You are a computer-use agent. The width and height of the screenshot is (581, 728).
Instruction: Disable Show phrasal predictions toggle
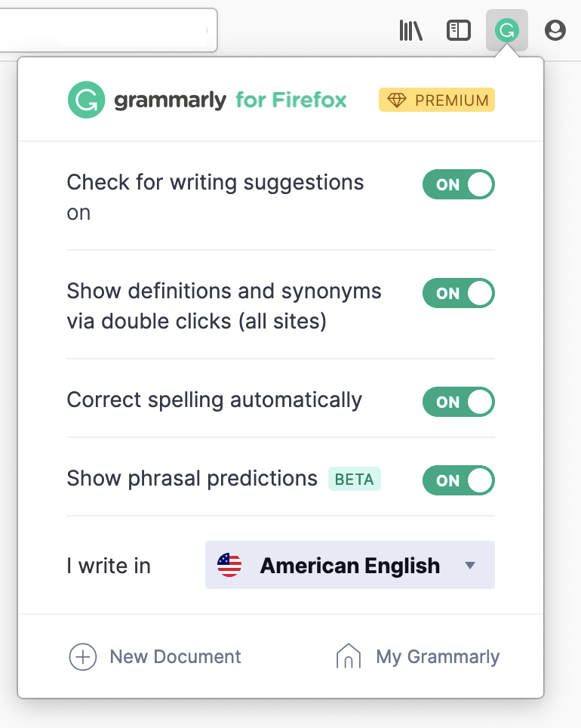[458, 480]
